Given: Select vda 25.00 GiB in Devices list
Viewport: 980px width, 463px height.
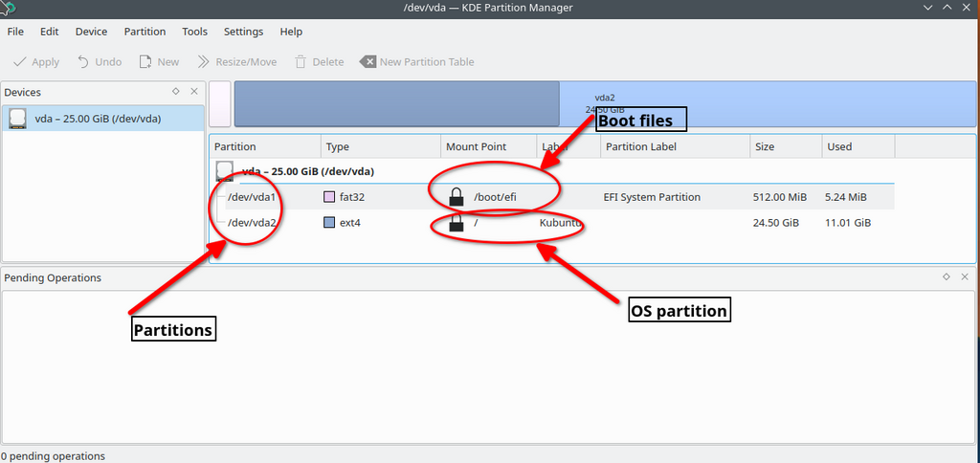Looking at the screenshot, I should coord(96,119).
